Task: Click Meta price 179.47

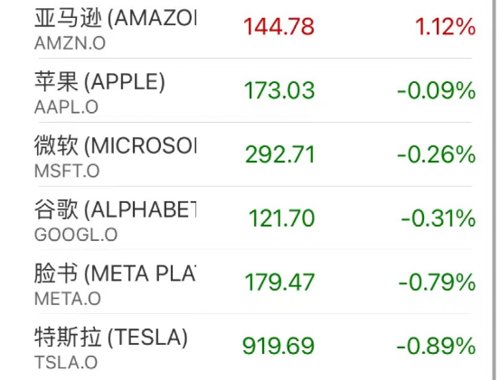Action: coord(279,282)
